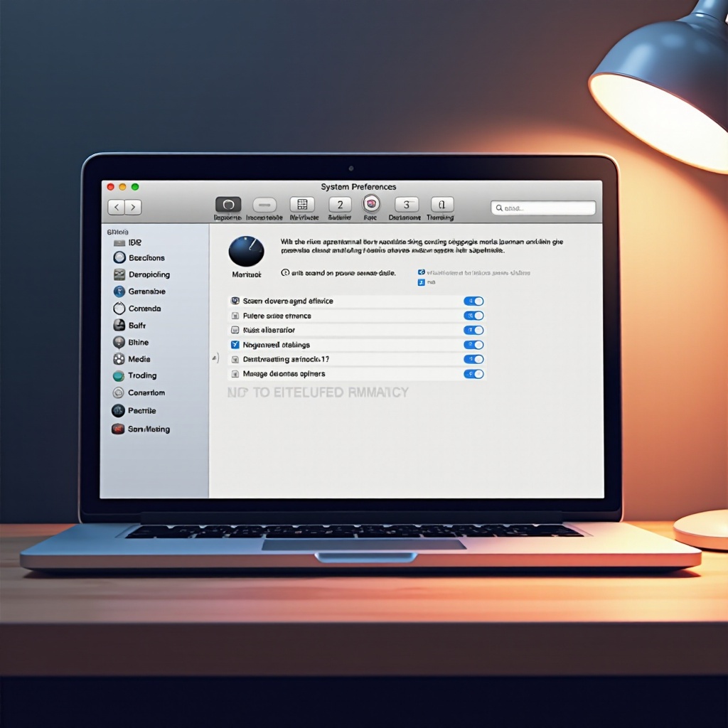Click the dark circle toolbar icon

[228, 204]
